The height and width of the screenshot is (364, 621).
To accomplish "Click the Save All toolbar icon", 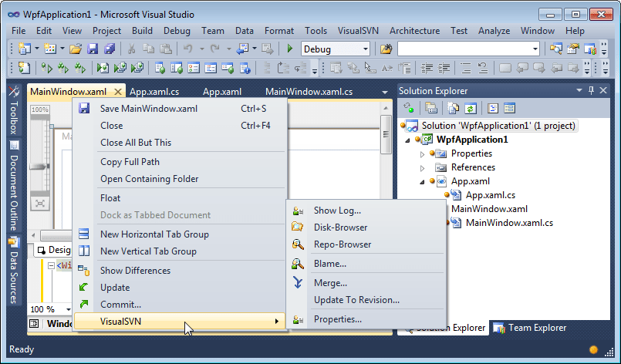I will (x=110, y=49).
